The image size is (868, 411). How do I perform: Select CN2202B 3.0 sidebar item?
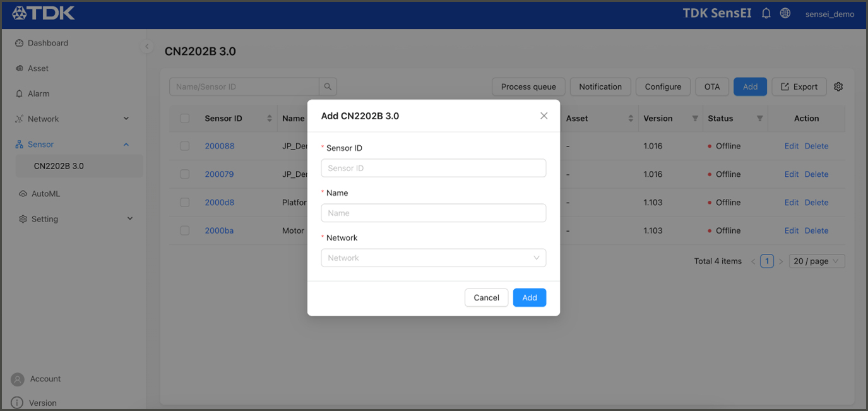pyautogui.click(x=79, y=166)
